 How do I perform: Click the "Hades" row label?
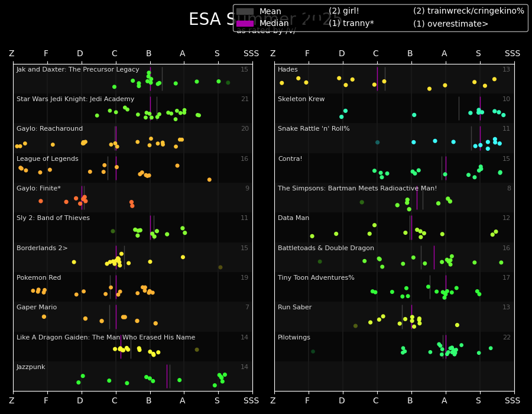pyautogui.click(x=288, y=70)
